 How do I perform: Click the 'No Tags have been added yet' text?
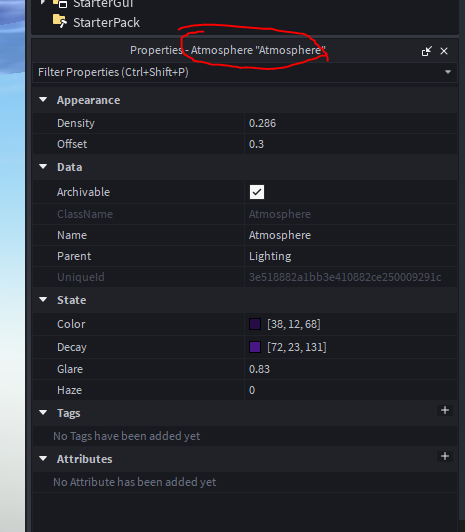tap(127, 436)
